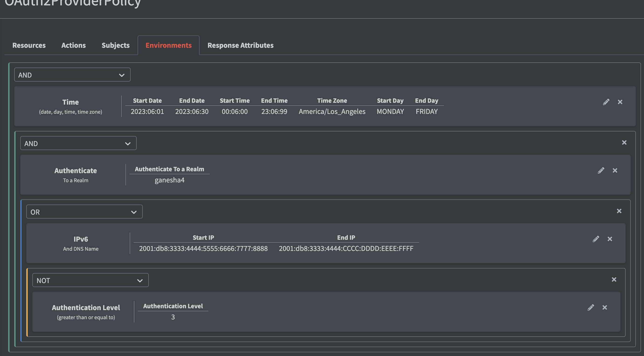Viewport: 644px width, 356px height.
Task: Select the Environments tab
Action: pyautogui.click(x=169, y=45)
